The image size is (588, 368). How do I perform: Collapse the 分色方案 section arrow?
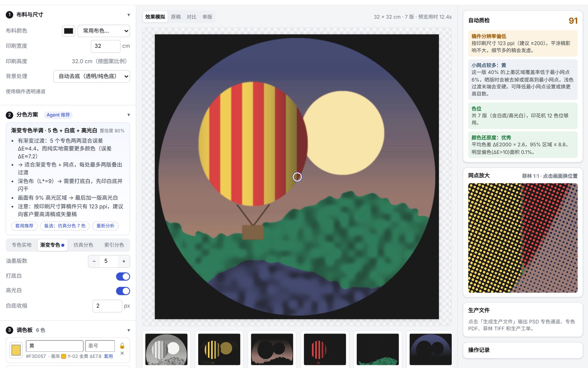pos(129,115)
